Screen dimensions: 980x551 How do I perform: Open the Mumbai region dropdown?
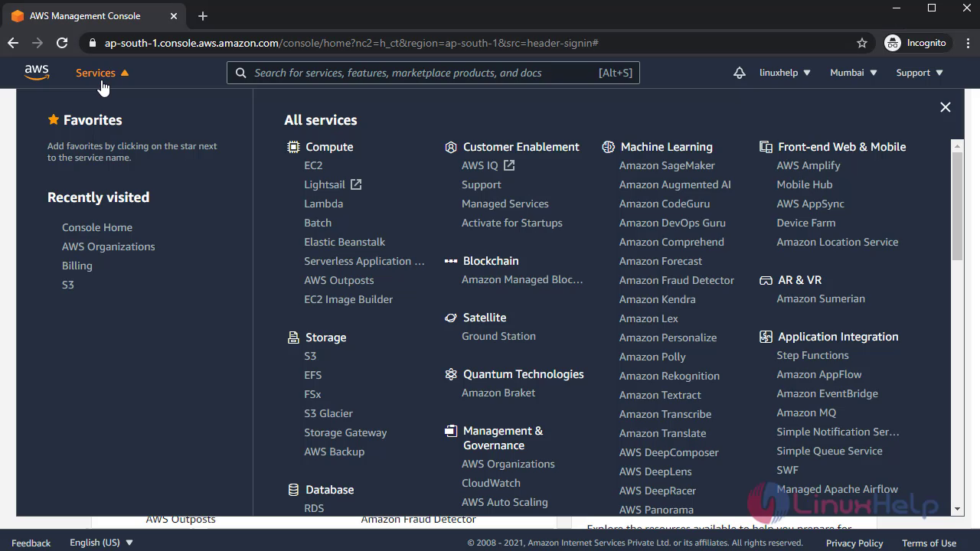(x=853, y=73)
